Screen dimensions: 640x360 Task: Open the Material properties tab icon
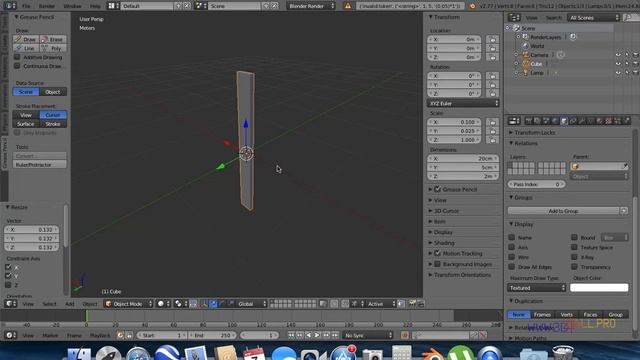pos(600,121)
